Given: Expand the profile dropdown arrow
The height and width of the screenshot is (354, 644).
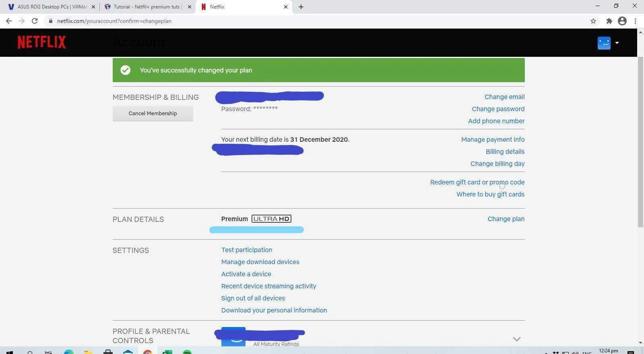Looking at the screenshot, I should pos(617,43).
